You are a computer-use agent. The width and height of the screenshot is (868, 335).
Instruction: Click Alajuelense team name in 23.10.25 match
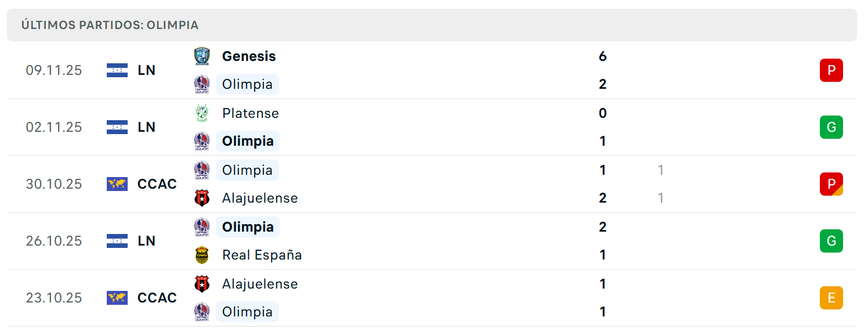(x=259, y=284)
